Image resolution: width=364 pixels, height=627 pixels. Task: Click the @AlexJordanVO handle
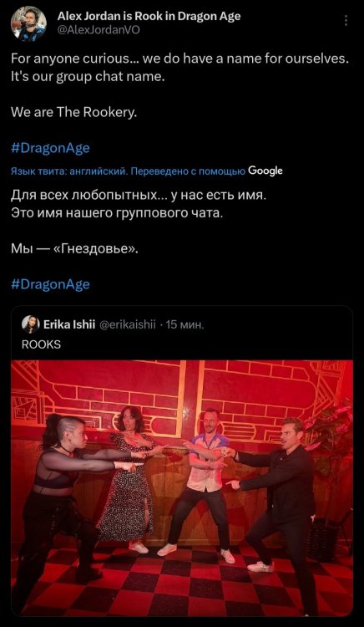(99, 30)
